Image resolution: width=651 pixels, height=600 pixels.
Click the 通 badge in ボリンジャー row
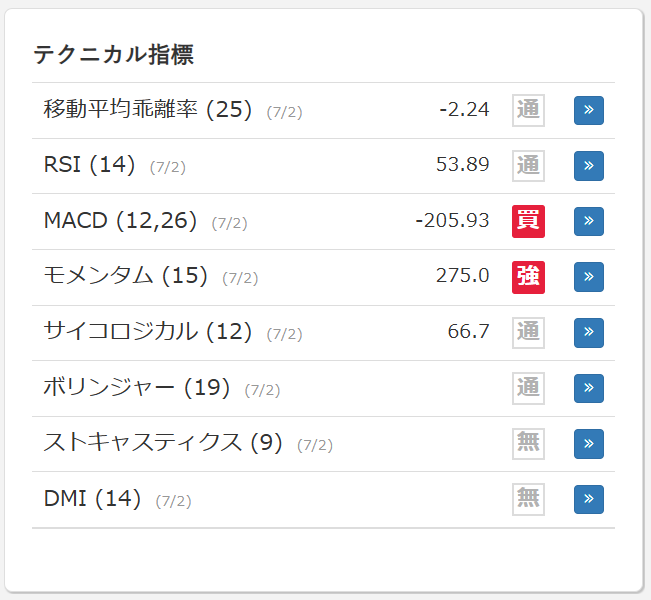[528, 388]
